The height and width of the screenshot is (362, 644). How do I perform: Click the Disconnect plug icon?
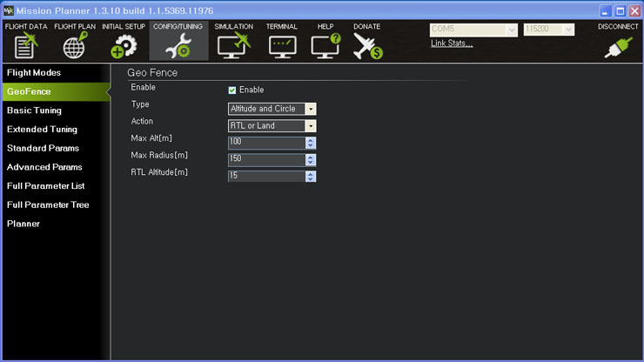click(x=618, y=48)
